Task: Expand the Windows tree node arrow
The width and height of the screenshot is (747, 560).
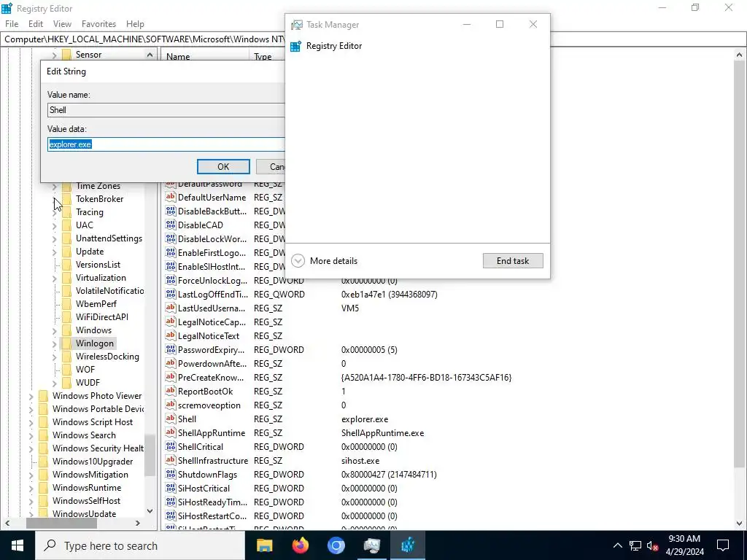Action: 54,330
